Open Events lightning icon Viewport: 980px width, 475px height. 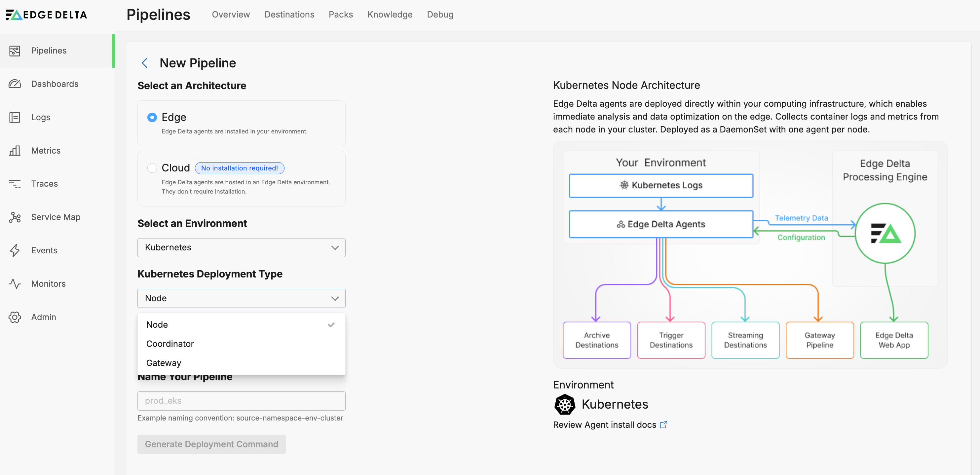click(x=15, y=250)
